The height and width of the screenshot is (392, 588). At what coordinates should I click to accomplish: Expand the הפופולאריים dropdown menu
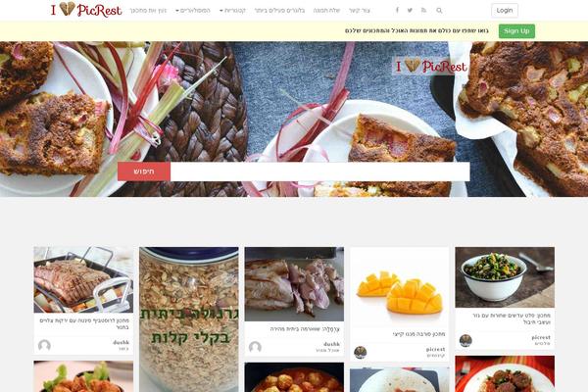pyautogui.click(x=193, y=11)
